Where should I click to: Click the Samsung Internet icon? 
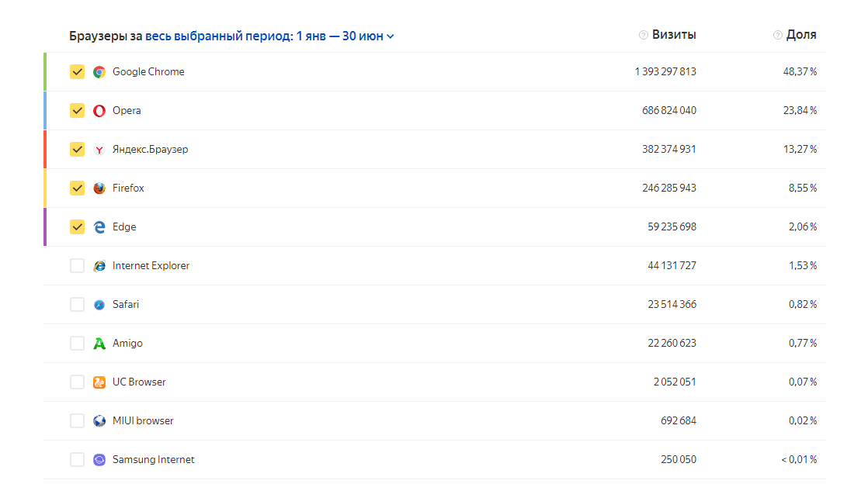pos(99,460)
